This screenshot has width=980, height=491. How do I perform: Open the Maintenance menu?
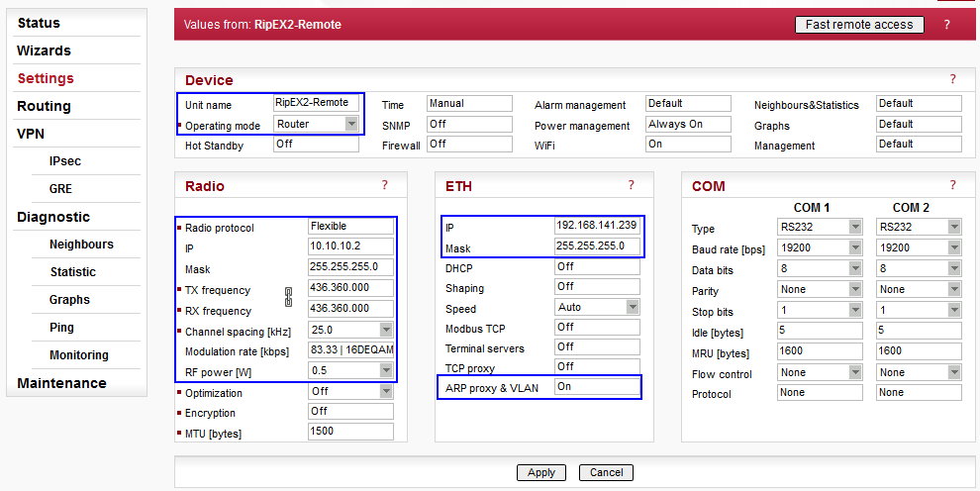(61, 383)
